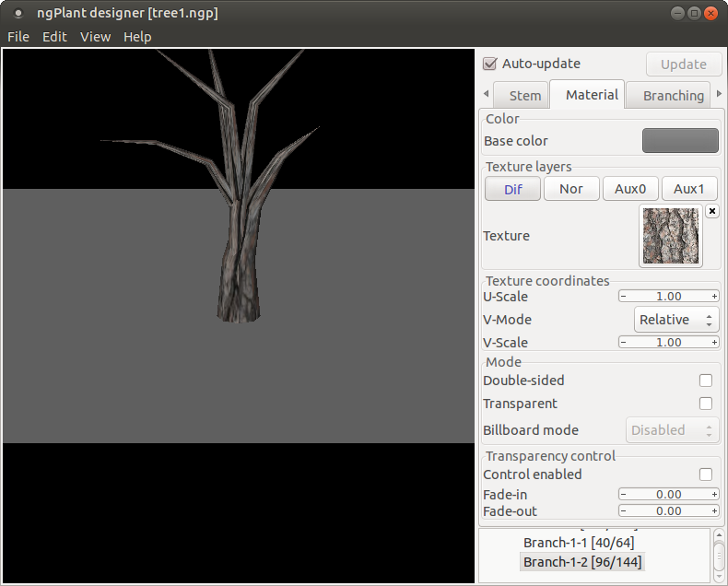Open the Stem tab
The height and width of the screenshot is (586, 728).
coord(524,96)
